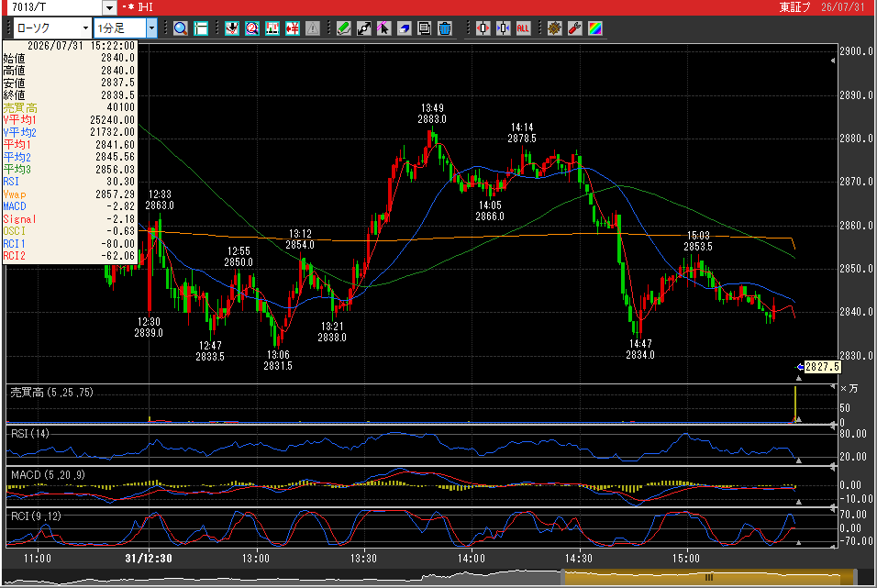Click the 15:03 2853.5 peak label

(698, 241)
